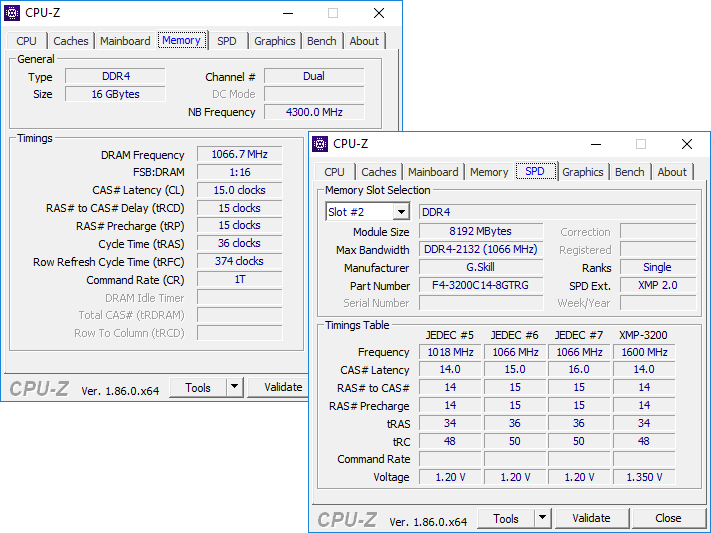Click Part Number F4-3200C14-8GTRG
This screenshot has width=711, height=533.
[481, 285]
